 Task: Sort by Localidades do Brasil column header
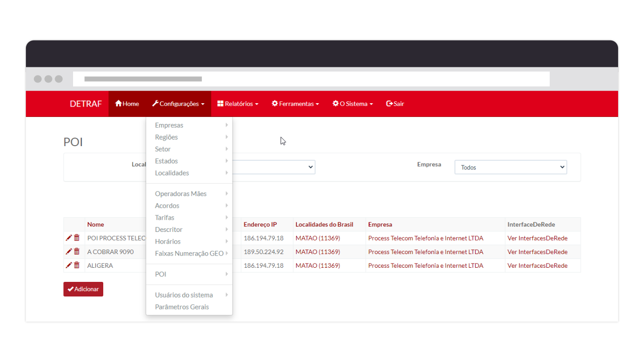[324, 224]
